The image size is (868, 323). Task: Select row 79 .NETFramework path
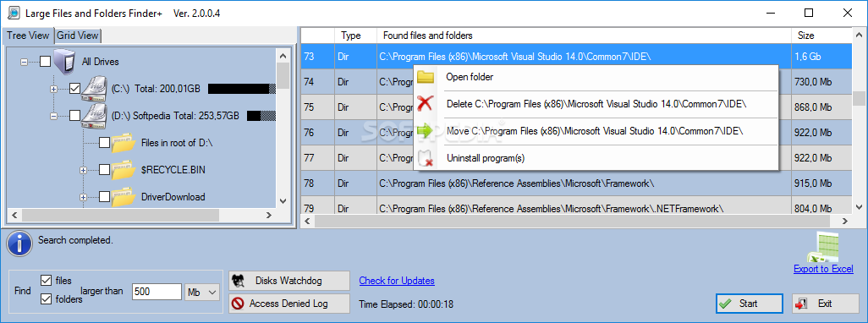584,208
